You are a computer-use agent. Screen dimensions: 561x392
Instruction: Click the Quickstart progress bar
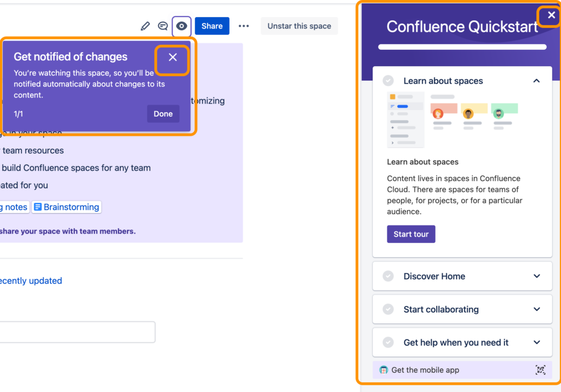tap(462, 47)
